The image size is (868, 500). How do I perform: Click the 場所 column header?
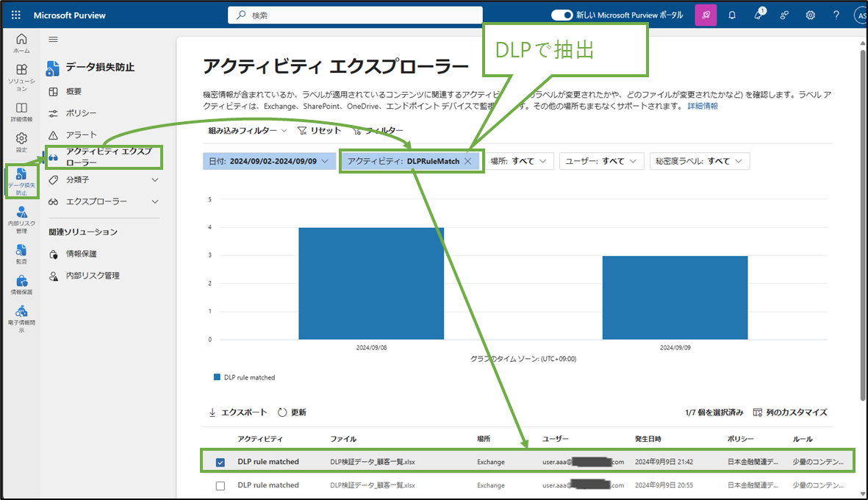click(484, 438)
